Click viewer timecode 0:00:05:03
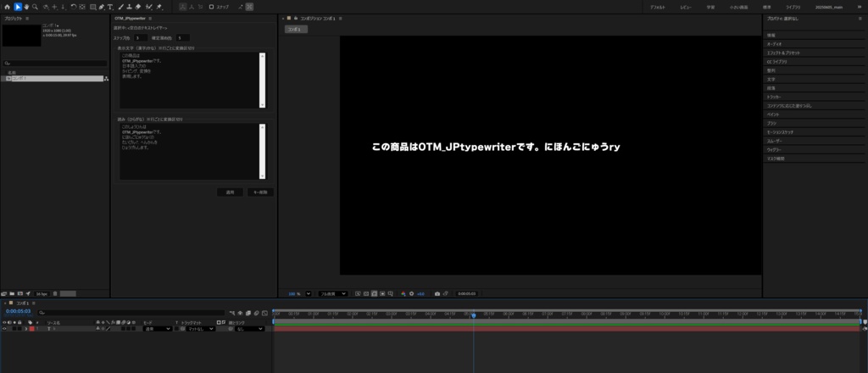The height and width of the screenshot is (373, 868). click(x=466, y=293)
